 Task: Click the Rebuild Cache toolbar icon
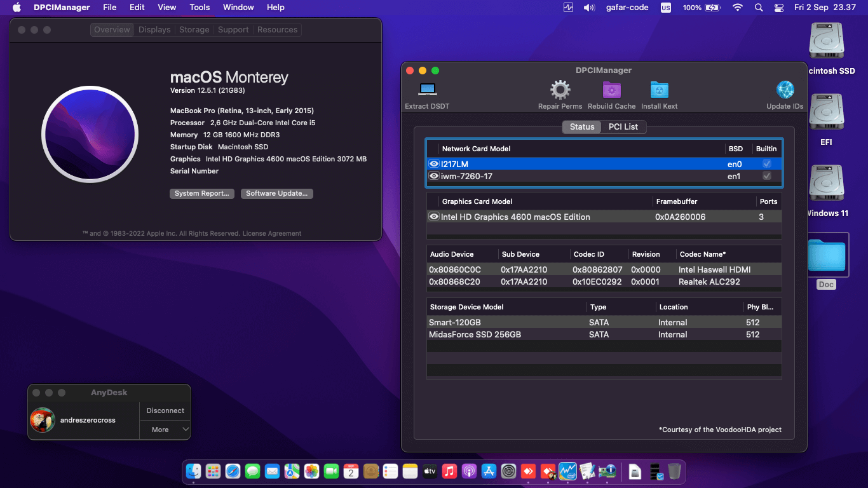[x=611, y=90]
